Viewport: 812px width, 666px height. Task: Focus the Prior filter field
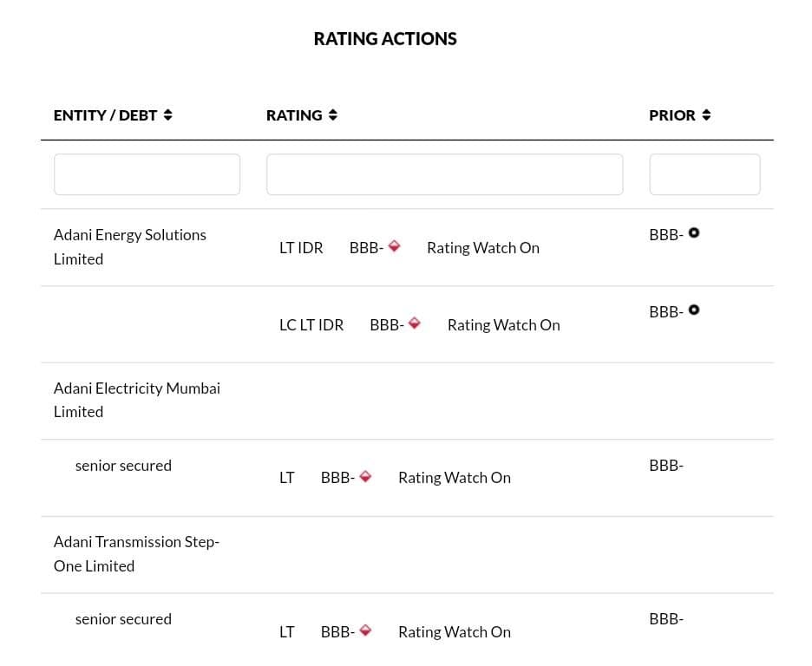[x=704, y=174]
